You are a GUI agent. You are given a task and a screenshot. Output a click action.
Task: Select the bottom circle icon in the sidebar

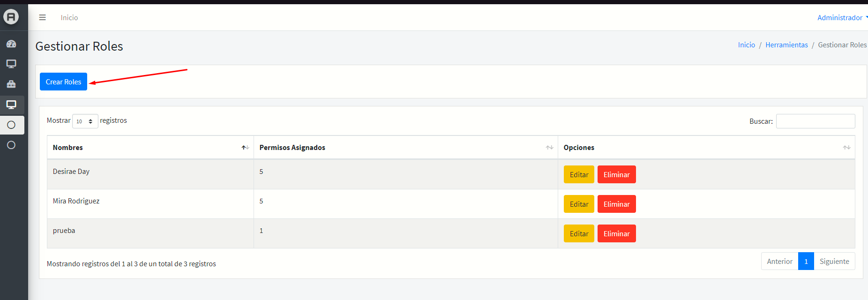click(11, 145)
